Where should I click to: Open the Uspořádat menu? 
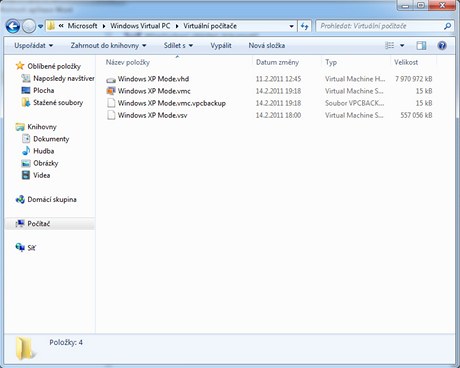coord(33,45)
